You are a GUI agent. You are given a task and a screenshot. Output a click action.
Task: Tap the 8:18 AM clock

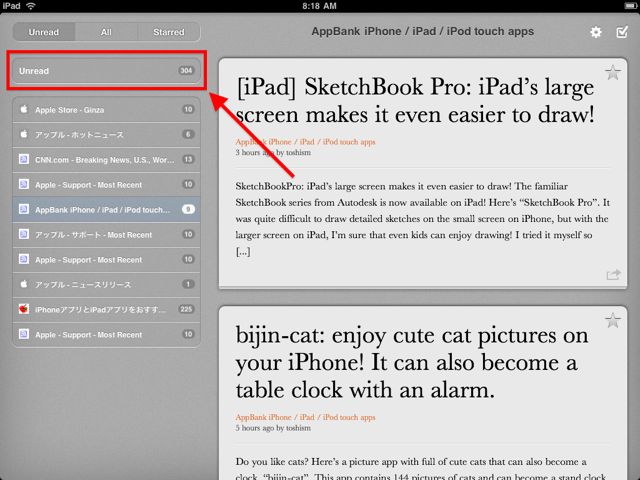[319, 6]
